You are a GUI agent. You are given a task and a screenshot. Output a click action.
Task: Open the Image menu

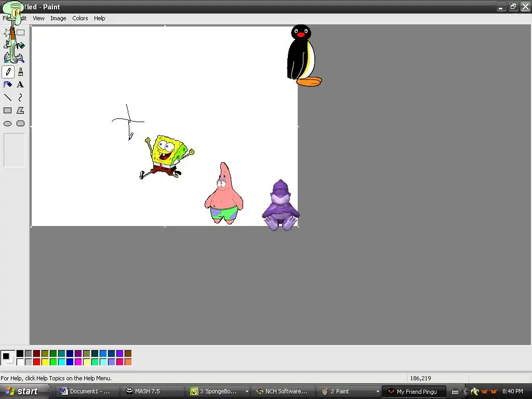pyautogui.click(x=58, y=18)
